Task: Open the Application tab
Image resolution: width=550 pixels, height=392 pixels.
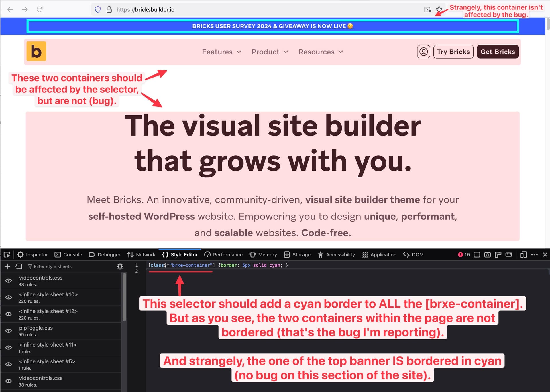Action: 379,255
